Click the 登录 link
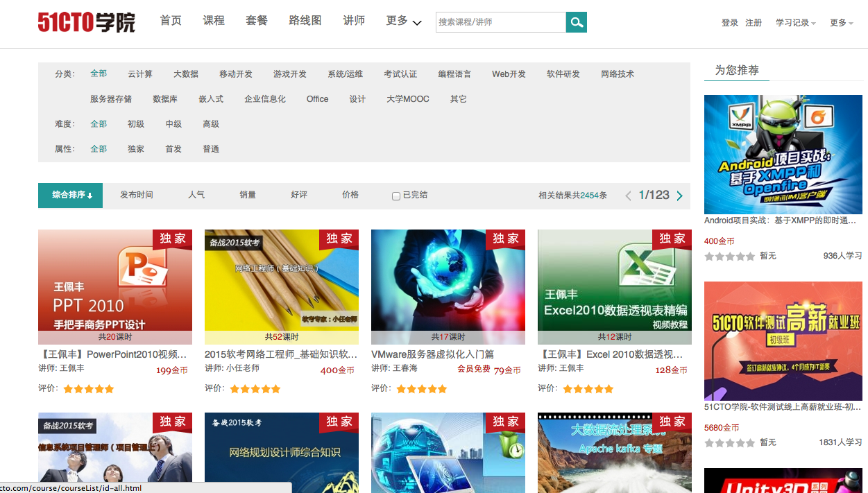Image resolution: width=868 pixels, height=493 pixels. [x=730, y=23]
